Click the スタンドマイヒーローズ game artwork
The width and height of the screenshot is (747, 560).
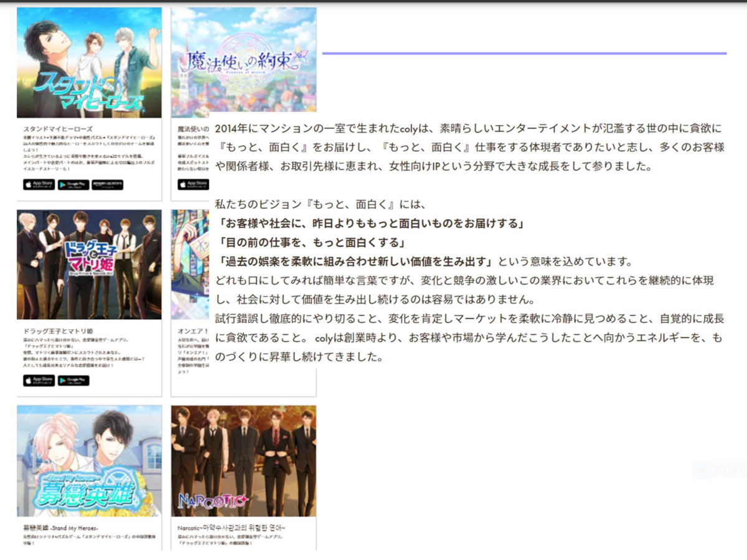(89, 63)
